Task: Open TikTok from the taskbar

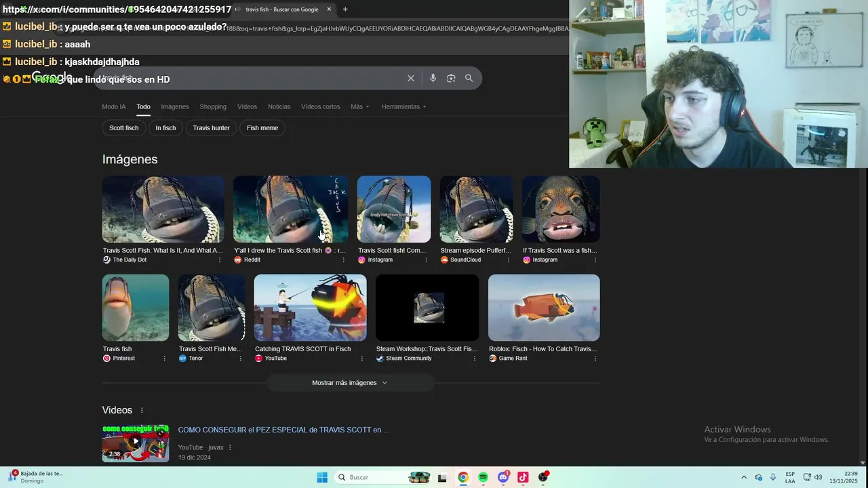Action: 523,477
